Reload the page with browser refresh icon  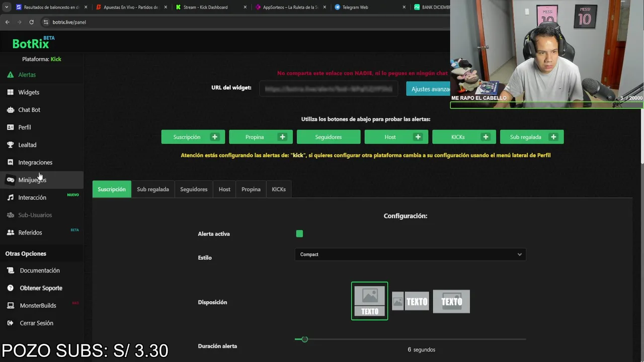(31, 22)
